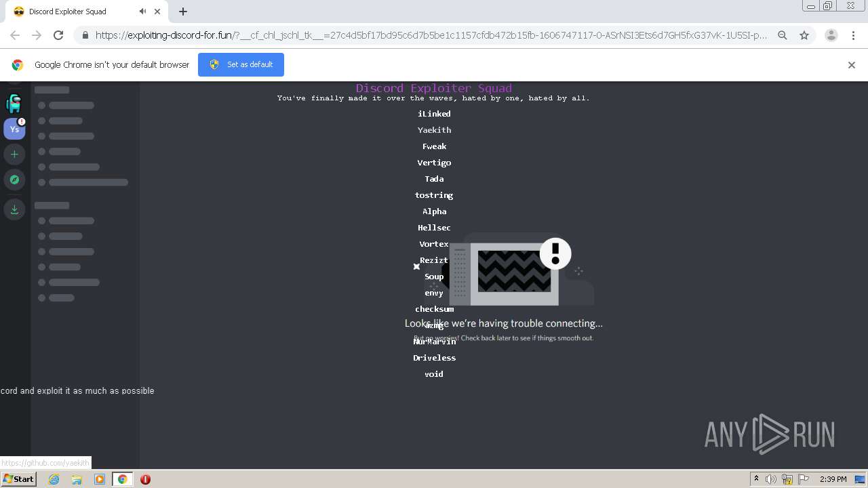868x488 pixels.
Task: Open the envy link
Action: [x=434, y=293]
